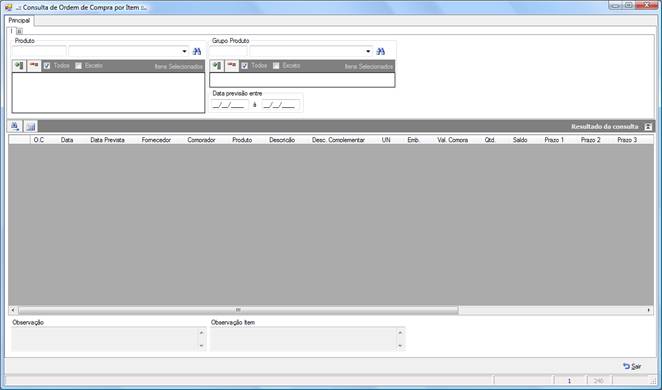Sort by the O.C column header

pyautogui.click(x=39, y=140)
